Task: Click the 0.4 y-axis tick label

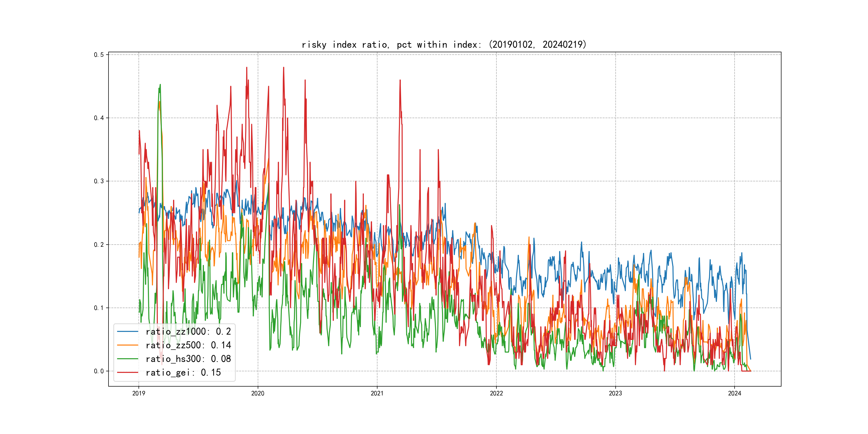Action: click(x=99, y=118)
